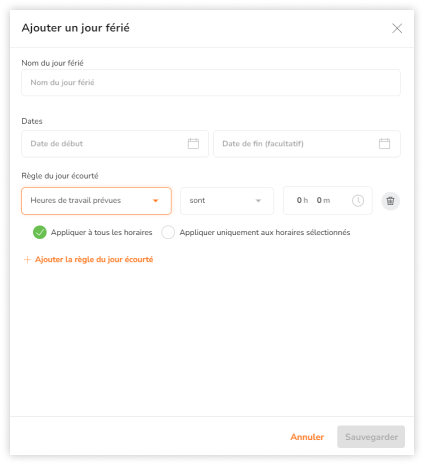The width and height of the screenshot is (424, 465).
Task: Close the Ajouter un jour férié dialog
Action: pyautogui.click(x=397, y=28)
